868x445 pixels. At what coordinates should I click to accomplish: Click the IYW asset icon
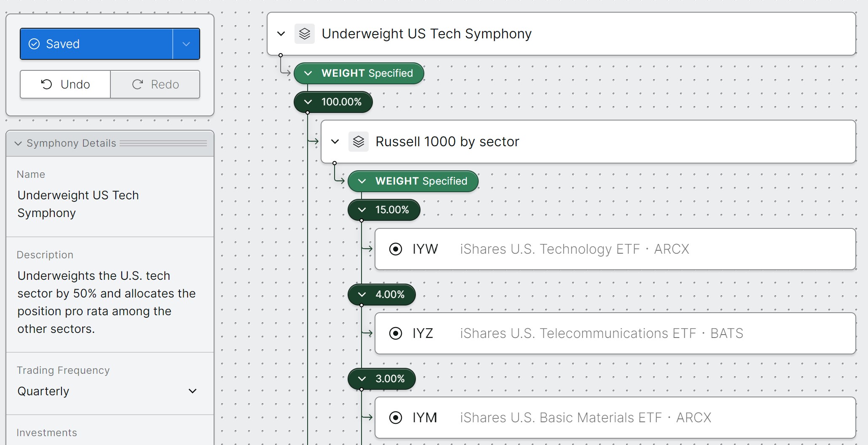click(396, 249)
